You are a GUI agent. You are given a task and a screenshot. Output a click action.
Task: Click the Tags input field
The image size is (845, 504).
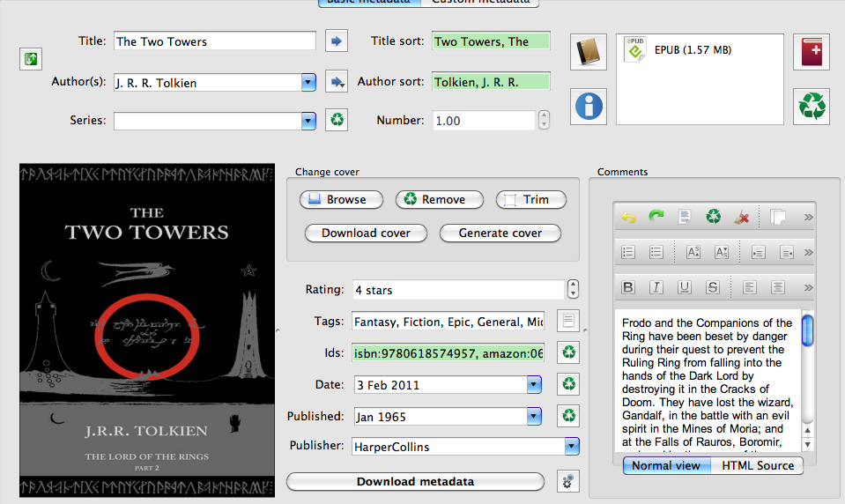448,322
